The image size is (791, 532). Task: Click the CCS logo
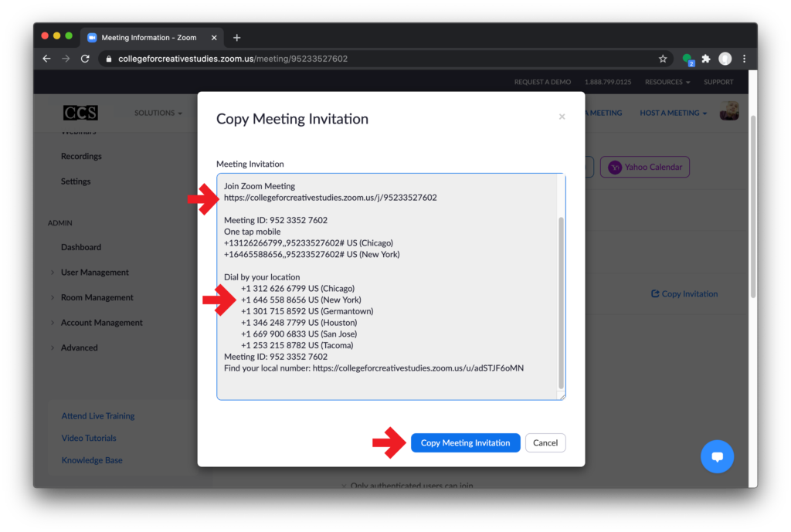(x=79, y=113)
